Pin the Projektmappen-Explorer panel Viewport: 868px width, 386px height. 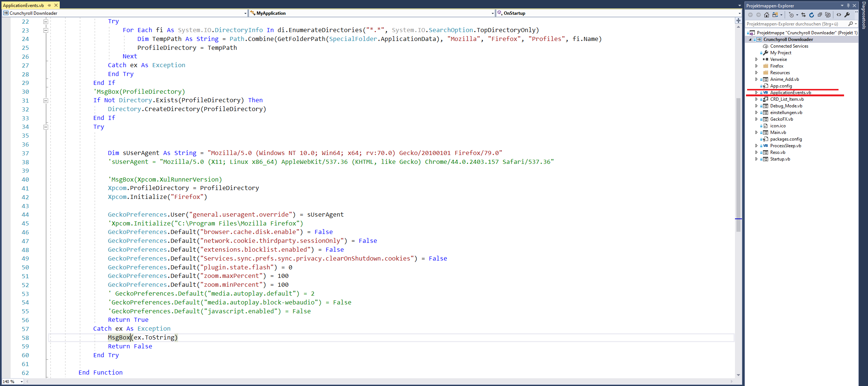(848, 6)
